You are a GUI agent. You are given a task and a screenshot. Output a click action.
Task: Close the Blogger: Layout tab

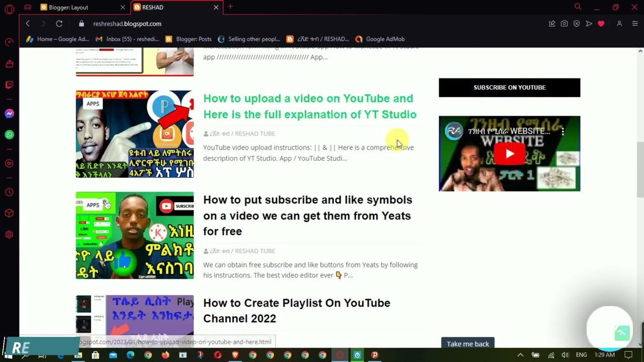pos(123,8)
